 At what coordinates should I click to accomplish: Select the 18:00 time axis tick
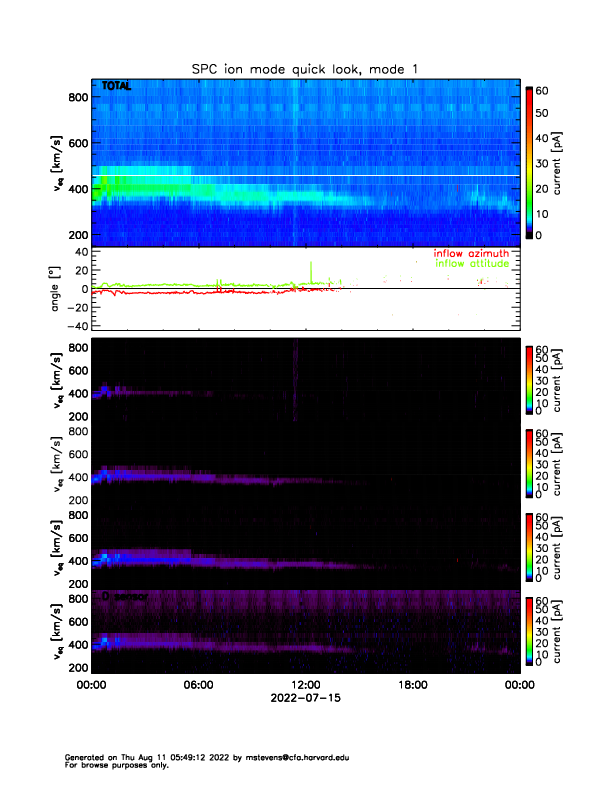[412, 685]
